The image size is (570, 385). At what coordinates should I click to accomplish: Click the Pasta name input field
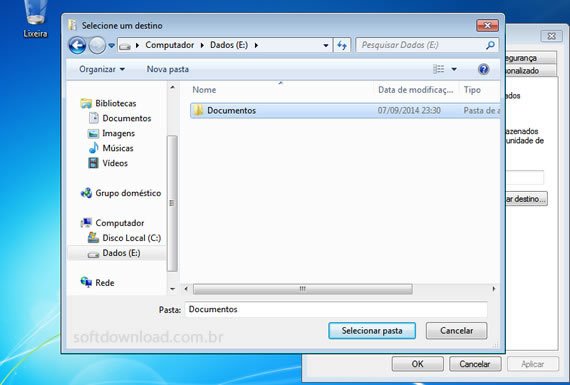pyautogui.click(x=336, y=309)
